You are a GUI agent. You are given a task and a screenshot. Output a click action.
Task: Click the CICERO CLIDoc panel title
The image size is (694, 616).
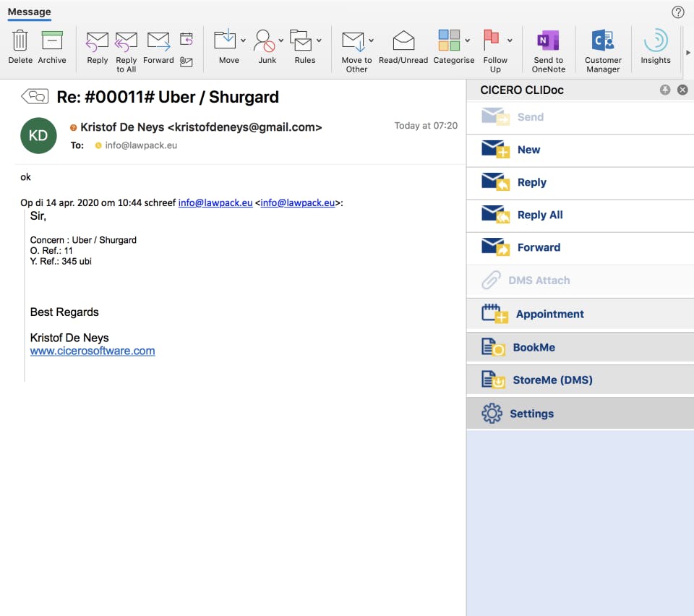pos(522,90)
